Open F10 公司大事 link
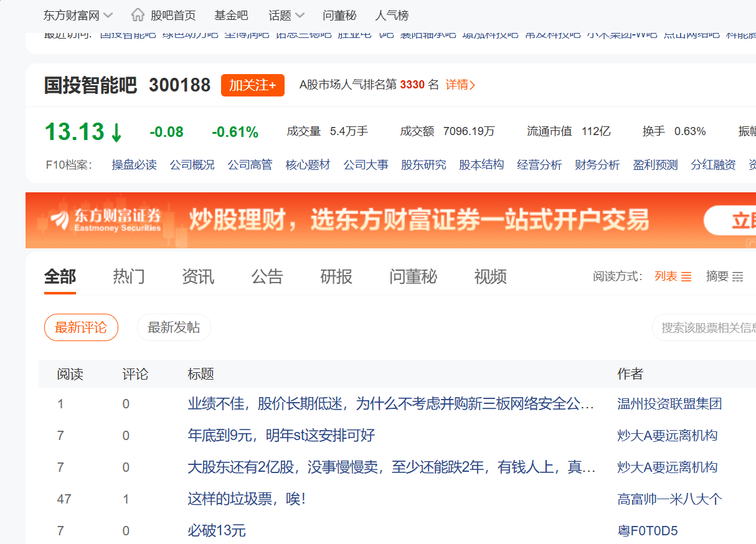756x544 pixels. coord(366,165)
